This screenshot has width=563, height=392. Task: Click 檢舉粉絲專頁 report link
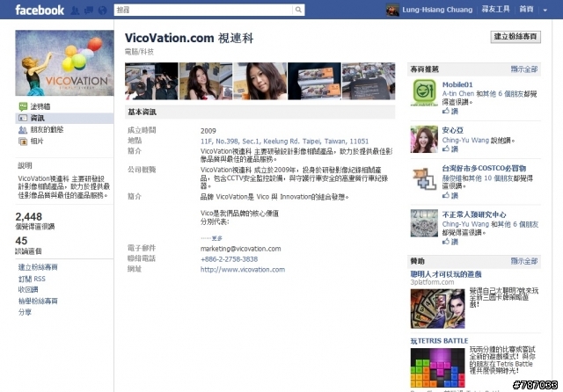38,301
